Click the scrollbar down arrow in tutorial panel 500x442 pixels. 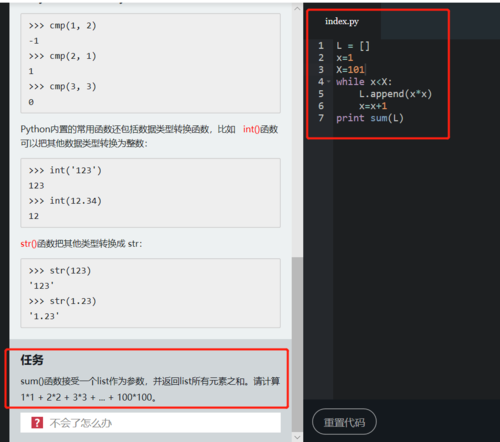click(297, 437)
